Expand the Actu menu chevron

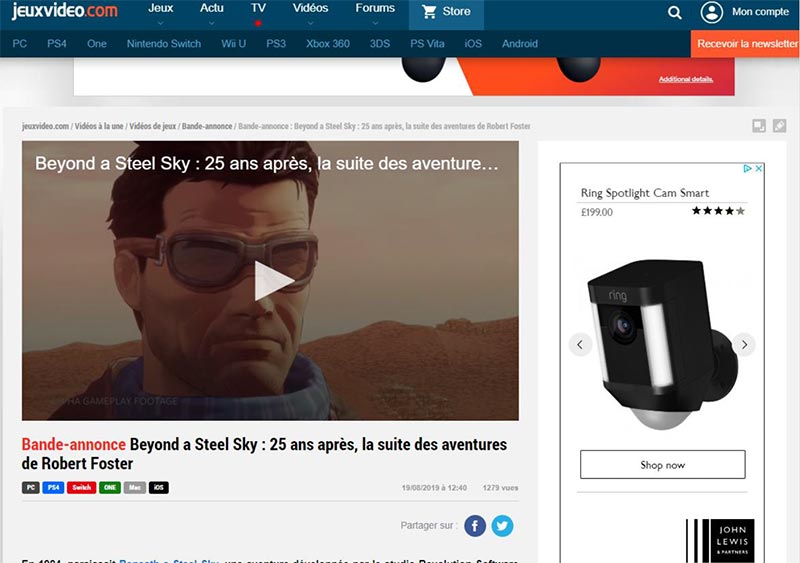(212, 23)
